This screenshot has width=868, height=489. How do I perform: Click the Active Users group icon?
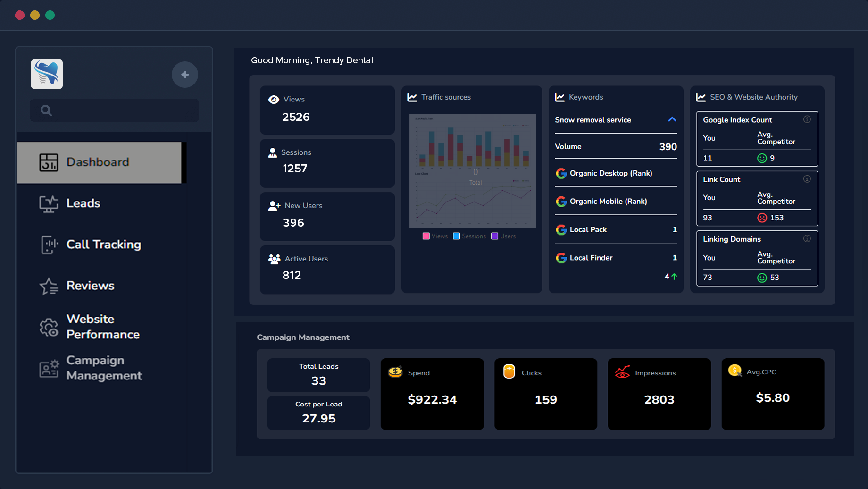[x=274, y=259]
